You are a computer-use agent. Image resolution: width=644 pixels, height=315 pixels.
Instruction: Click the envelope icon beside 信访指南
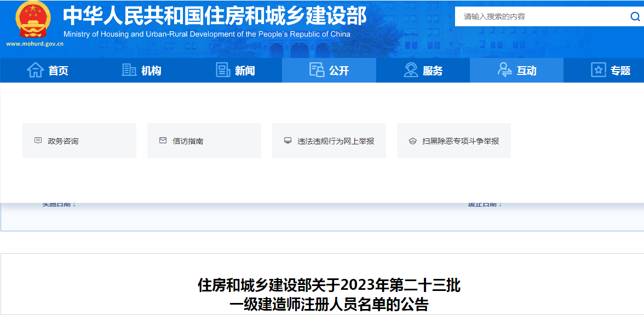(x=163, y=141)
